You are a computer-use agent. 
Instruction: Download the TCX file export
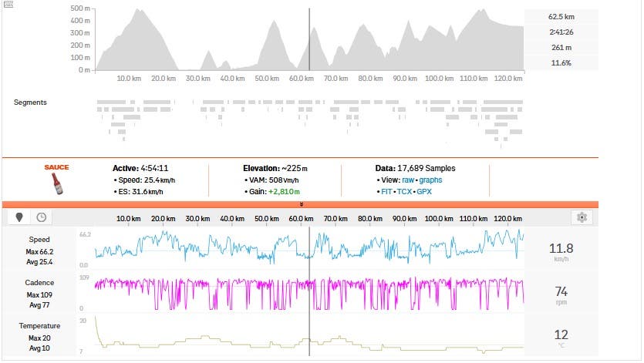click(406, 191)
